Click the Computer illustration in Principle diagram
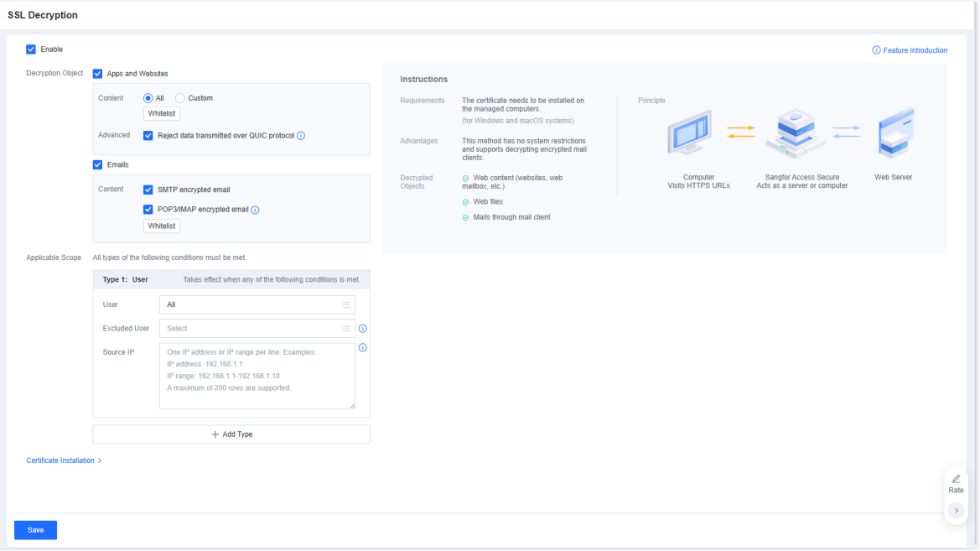Viewport: 980px width, 551px height. click(x=690, y=133)
